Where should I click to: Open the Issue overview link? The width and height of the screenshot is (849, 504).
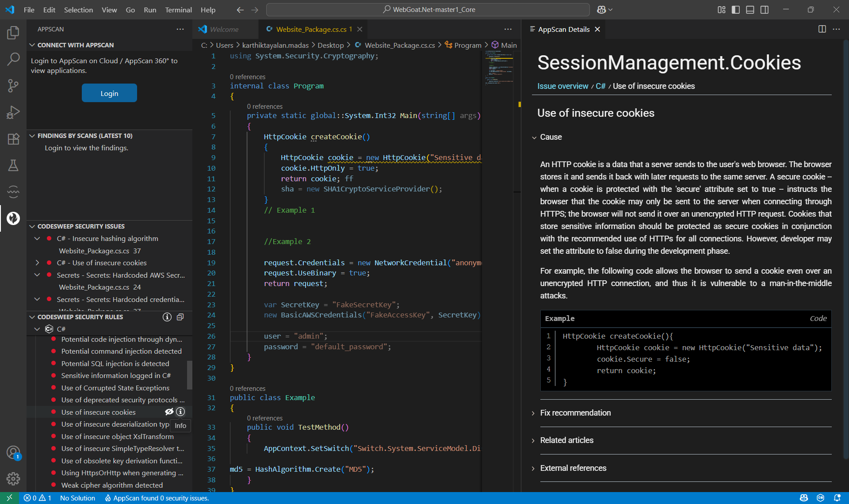(x=562, y=86)
